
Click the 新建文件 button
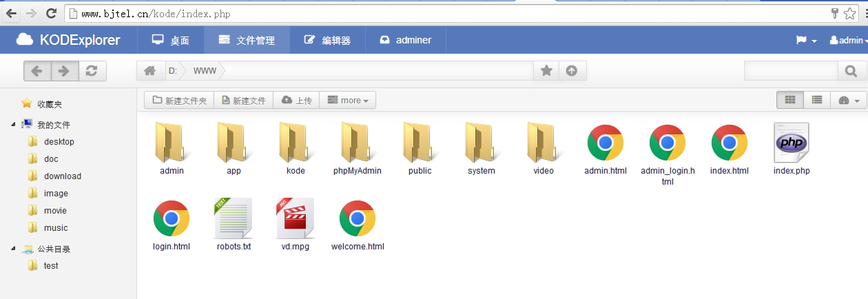244,101
